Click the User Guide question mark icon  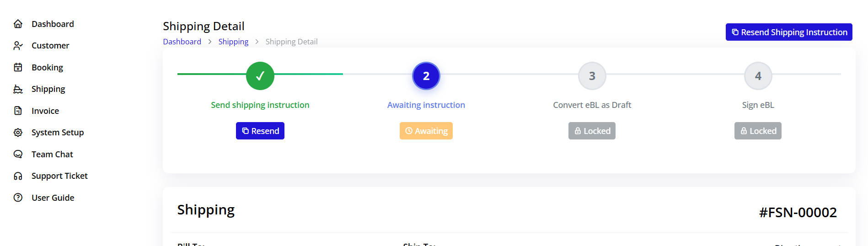click(x=18, y=198)
